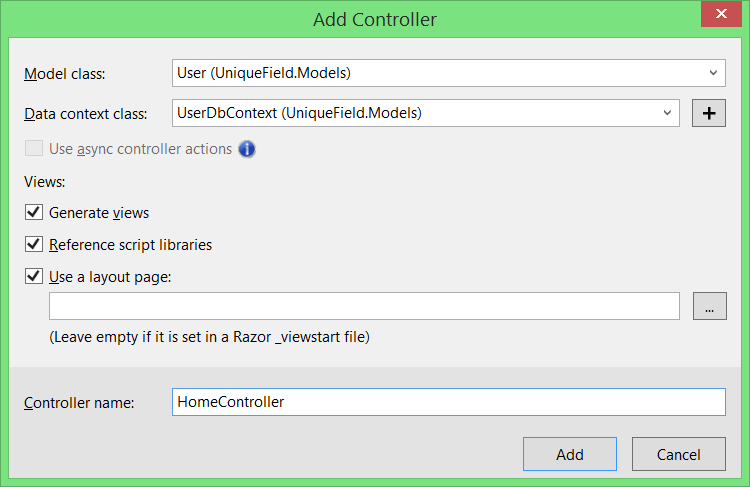Disable the Use a layout page option
750x487 pixels.
[x=34, y=276]
